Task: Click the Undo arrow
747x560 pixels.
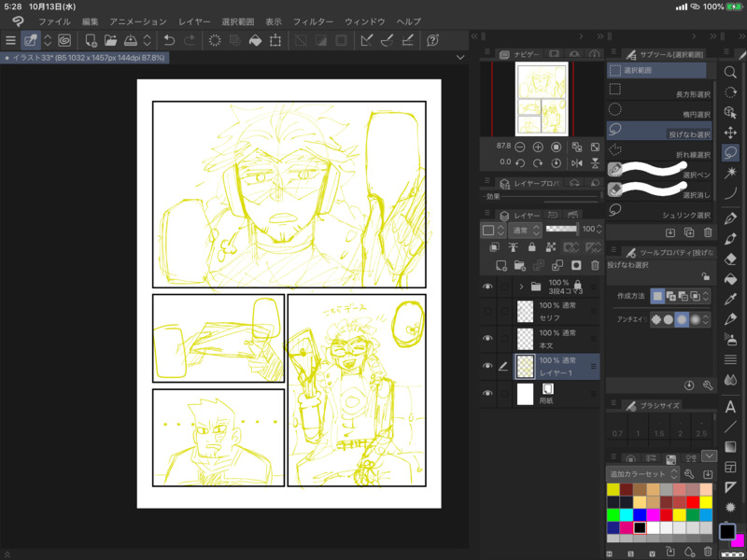Action: [x=169, y=40]
